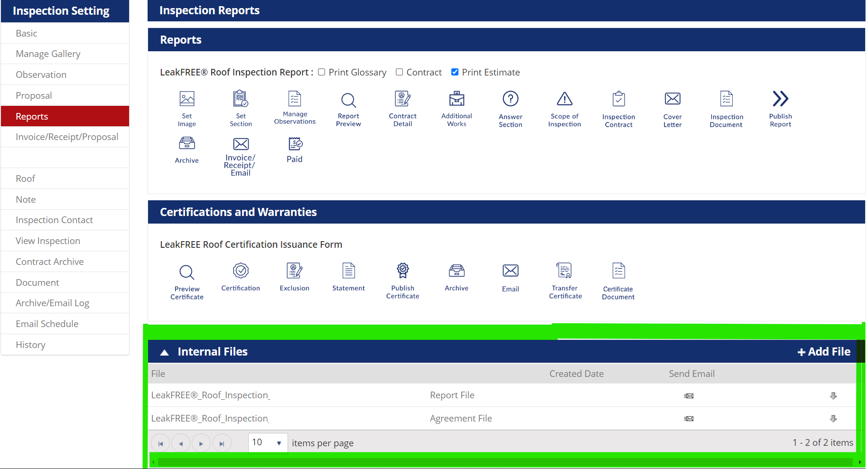Click the next page navigation arrow
Screen dimensions: 868x469
coord(201,442)
